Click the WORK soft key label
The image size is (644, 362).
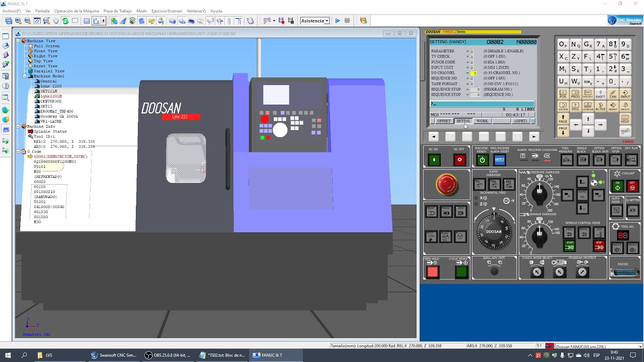pos(482,121)
